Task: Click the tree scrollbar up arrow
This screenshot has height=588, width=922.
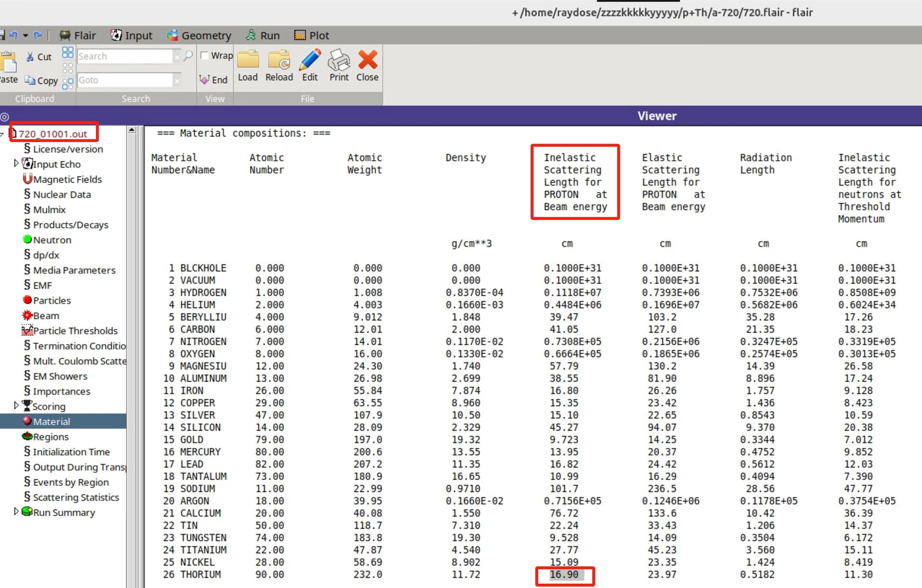Action: point(132,130)
